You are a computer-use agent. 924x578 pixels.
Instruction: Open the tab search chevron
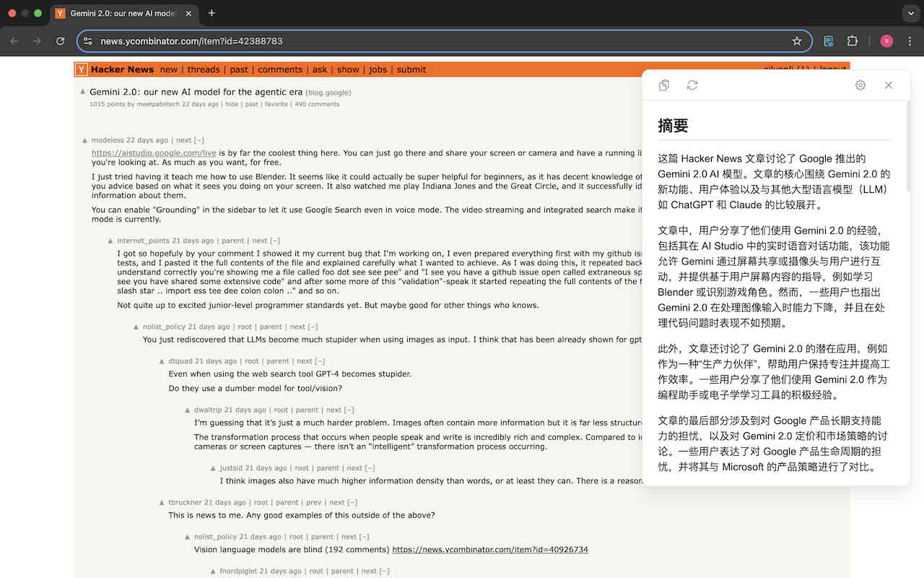point(910,13)
